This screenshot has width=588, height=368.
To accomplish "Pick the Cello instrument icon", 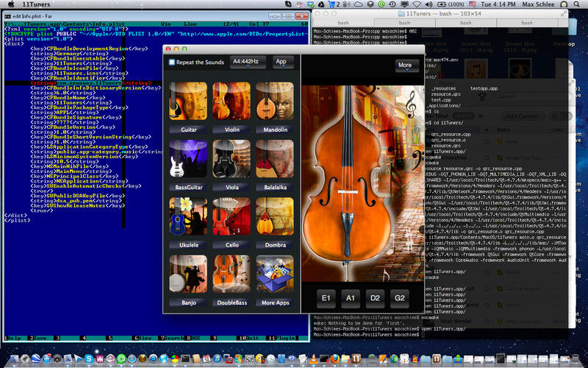I will [232, 216].
